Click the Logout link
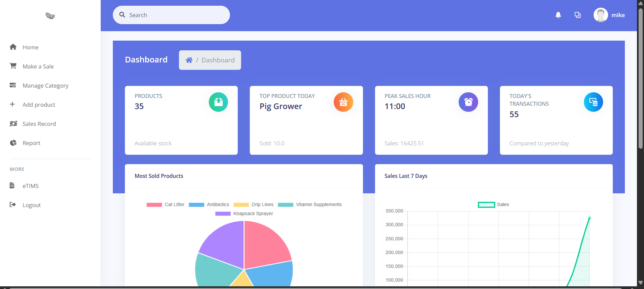Screen dimensions: 644x289 32,205
